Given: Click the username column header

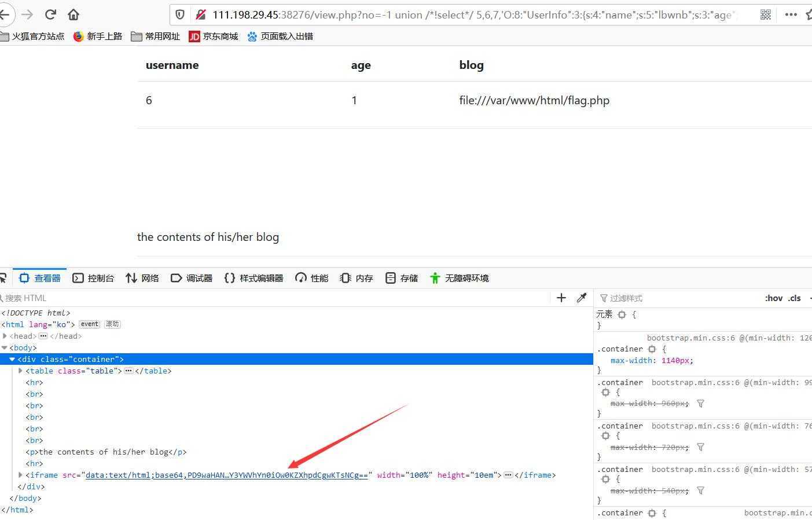Looking at the screenshot, I should 172,65.
